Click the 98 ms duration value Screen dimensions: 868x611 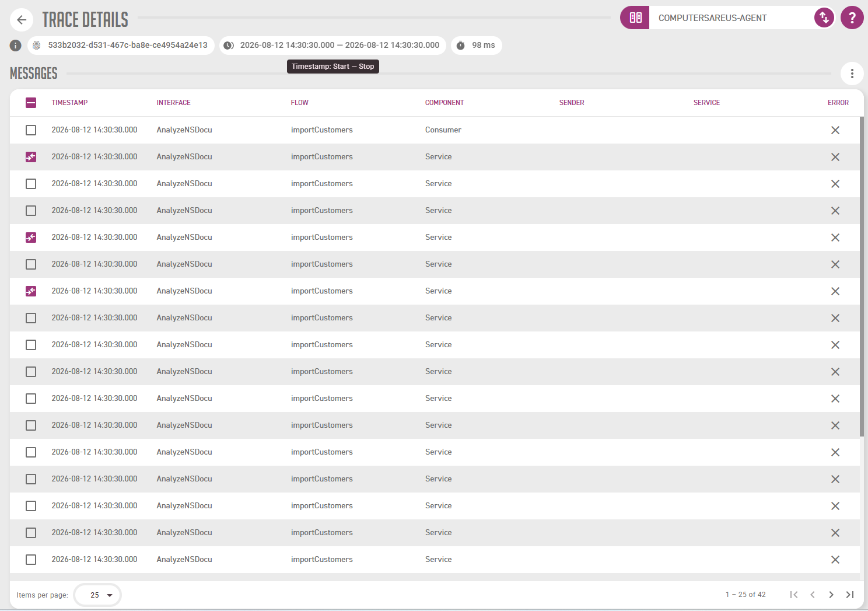pyautogui.click(x=484, y=45)
